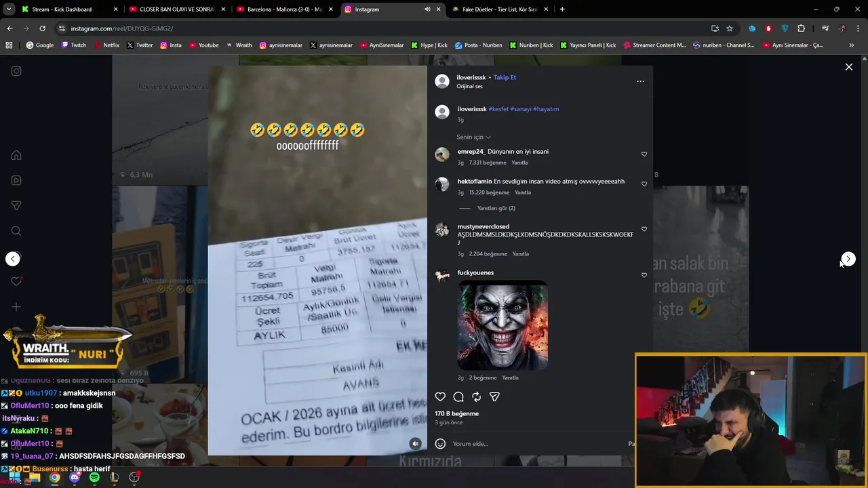Go to the next reel arrow
Image resolution: width=868 pixels, height=488 pixels.
(x=848, y=259)
